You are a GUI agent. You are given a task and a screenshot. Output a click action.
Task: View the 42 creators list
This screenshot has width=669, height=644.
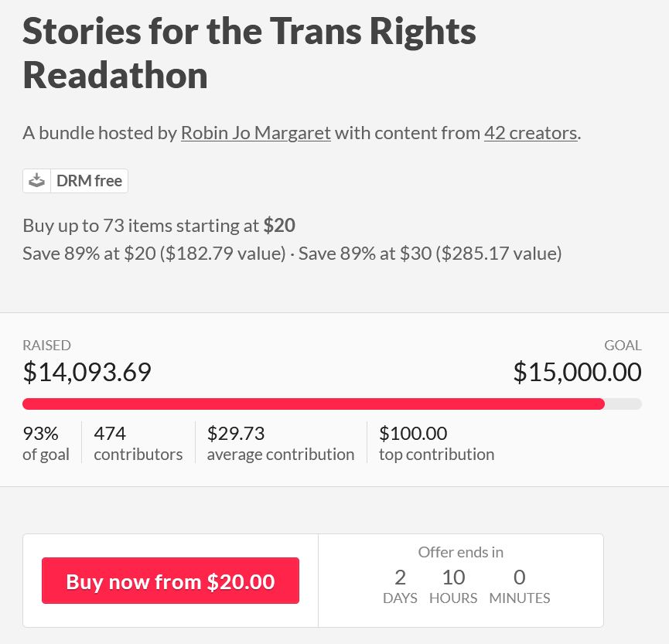[531, 132]
